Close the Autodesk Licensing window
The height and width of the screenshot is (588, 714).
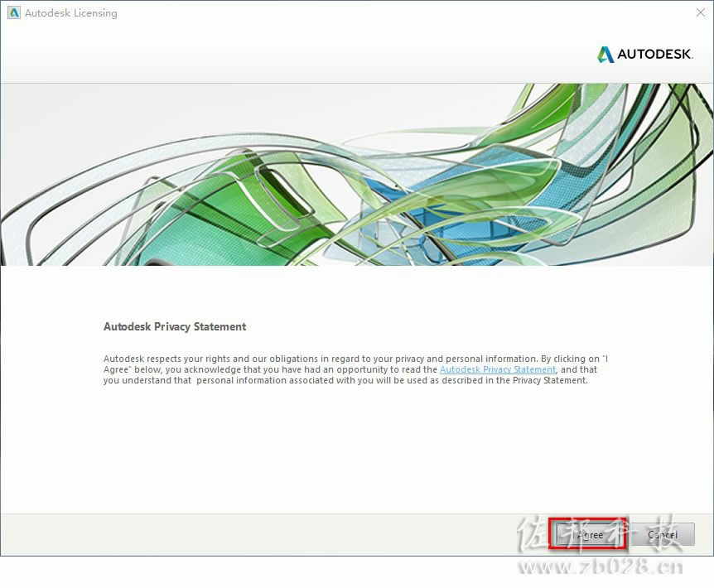pyautogui.click(x=701, y=12)
